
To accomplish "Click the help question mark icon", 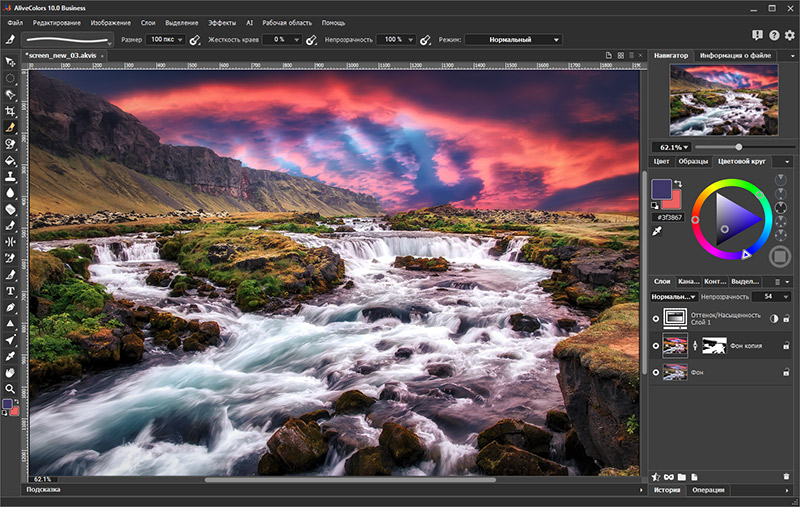I will point(774,35).
